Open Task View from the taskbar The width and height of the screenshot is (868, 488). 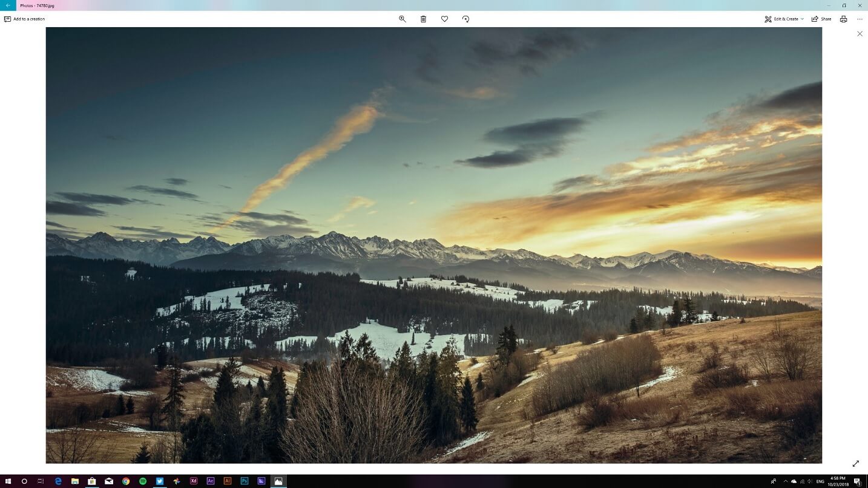[x=40, y=481]
